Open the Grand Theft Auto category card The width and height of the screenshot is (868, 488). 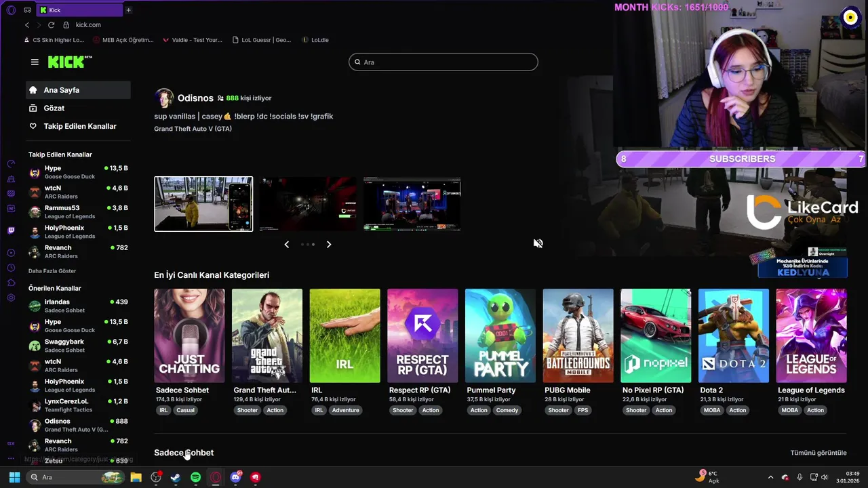(x=267, y=335)
